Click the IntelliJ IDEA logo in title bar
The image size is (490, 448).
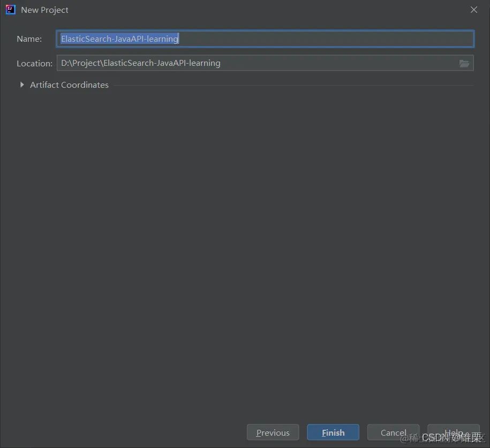(x=10, y=10)
